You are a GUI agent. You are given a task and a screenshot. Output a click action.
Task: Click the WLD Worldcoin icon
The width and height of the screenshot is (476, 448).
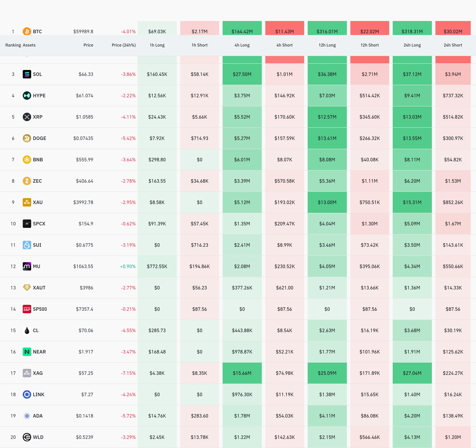click(27, 437)
